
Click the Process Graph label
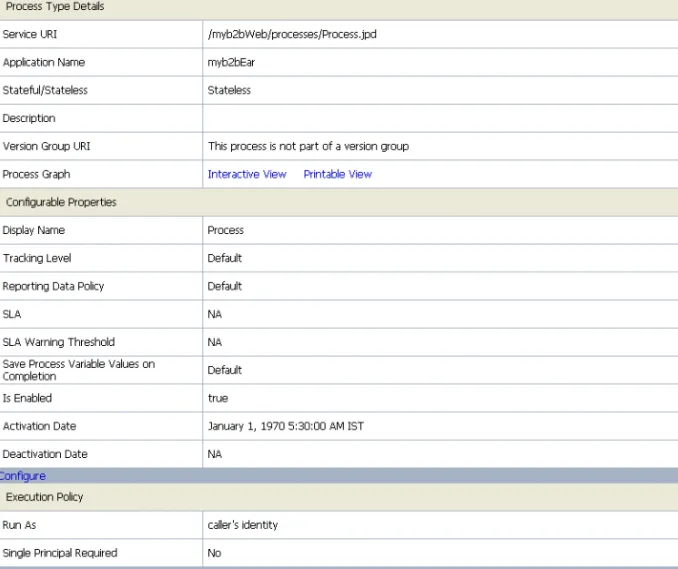click(x=36, y=174)
